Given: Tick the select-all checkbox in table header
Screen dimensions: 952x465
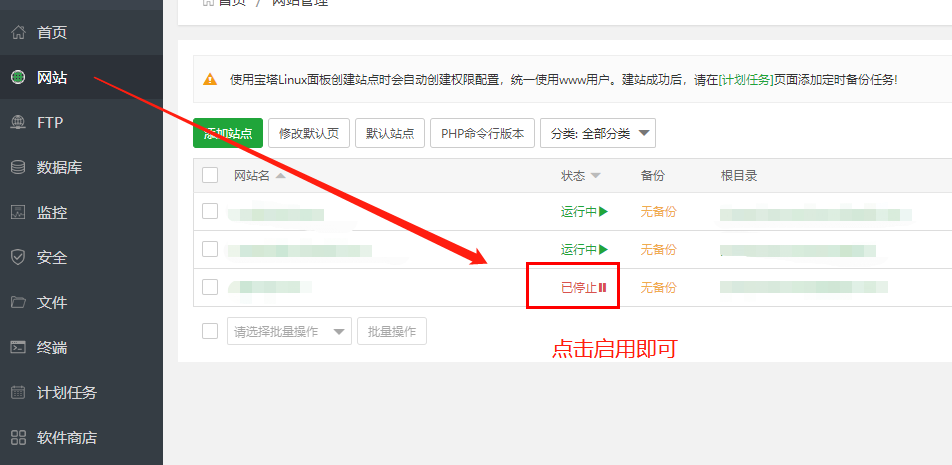Looking at the screenshot, I should click(210, 175).
